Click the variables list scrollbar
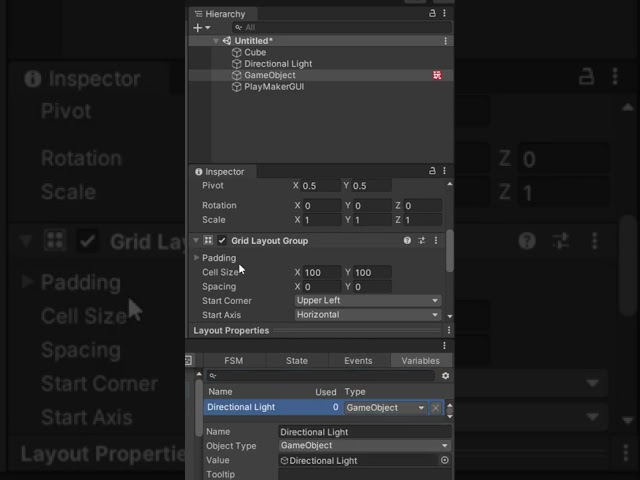Image resolution: width=640 pixels, height=480 pixels. point(449,411)
